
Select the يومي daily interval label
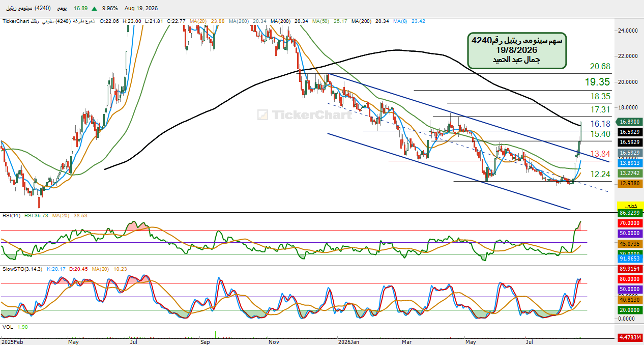[62, 9]
